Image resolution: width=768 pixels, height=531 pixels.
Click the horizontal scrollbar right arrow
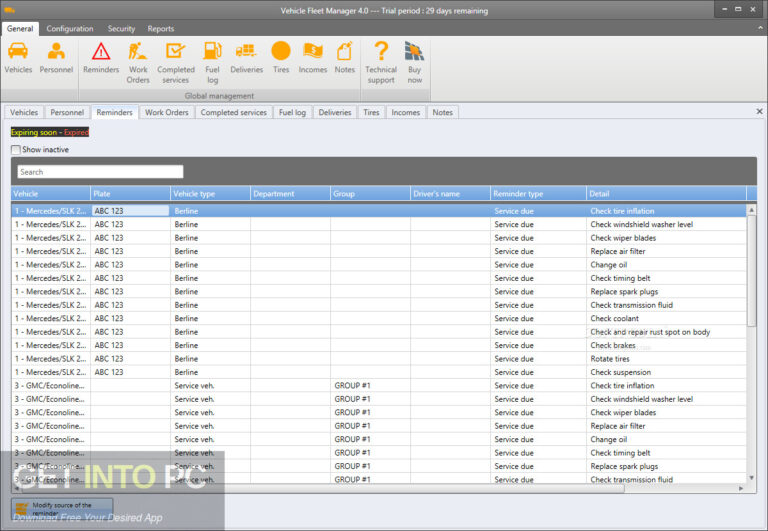pos(741,488)
